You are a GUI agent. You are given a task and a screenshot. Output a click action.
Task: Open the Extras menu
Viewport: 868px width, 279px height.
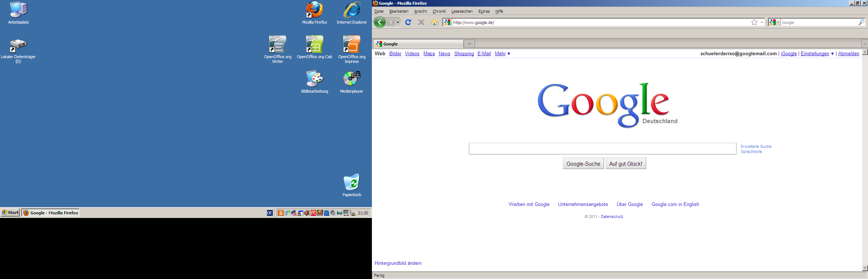tap(484, 11)
